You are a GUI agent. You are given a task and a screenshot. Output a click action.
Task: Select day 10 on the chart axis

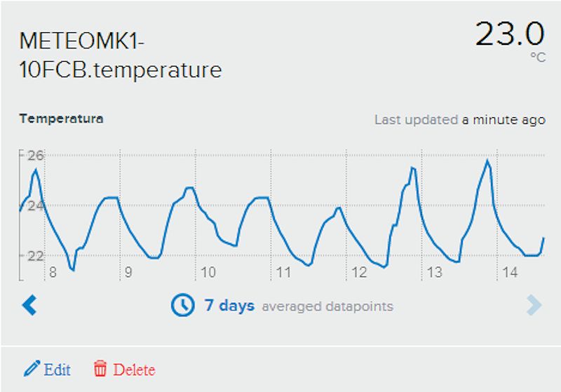tap(208, 273)
